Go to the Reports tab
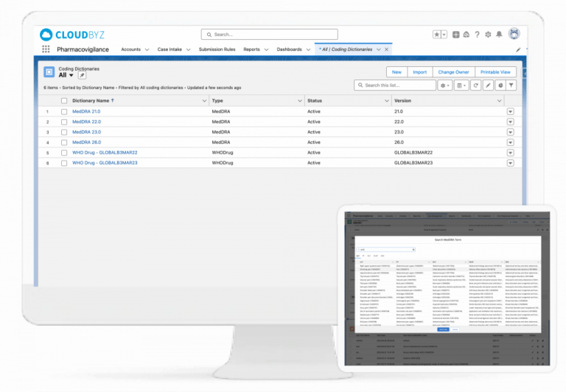Screen dimensions: 566x392 (x=251, y=49)
